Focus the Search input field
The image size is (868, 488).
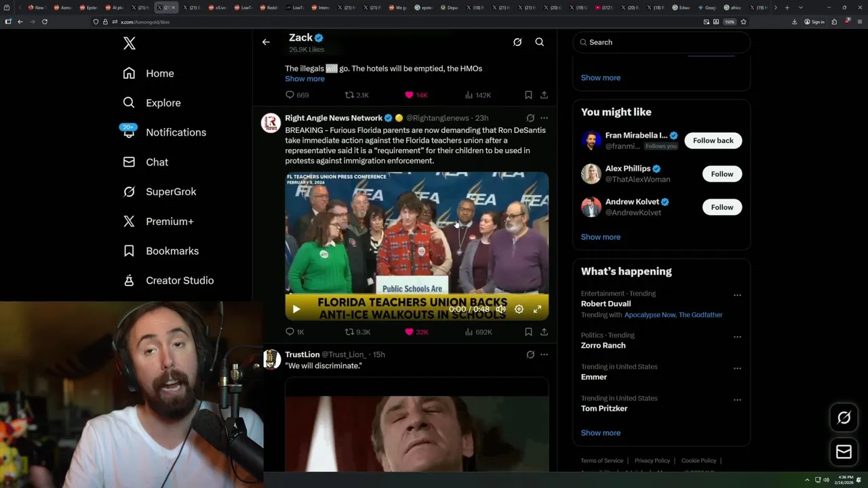pyautogui.click(x=662, y=42)
